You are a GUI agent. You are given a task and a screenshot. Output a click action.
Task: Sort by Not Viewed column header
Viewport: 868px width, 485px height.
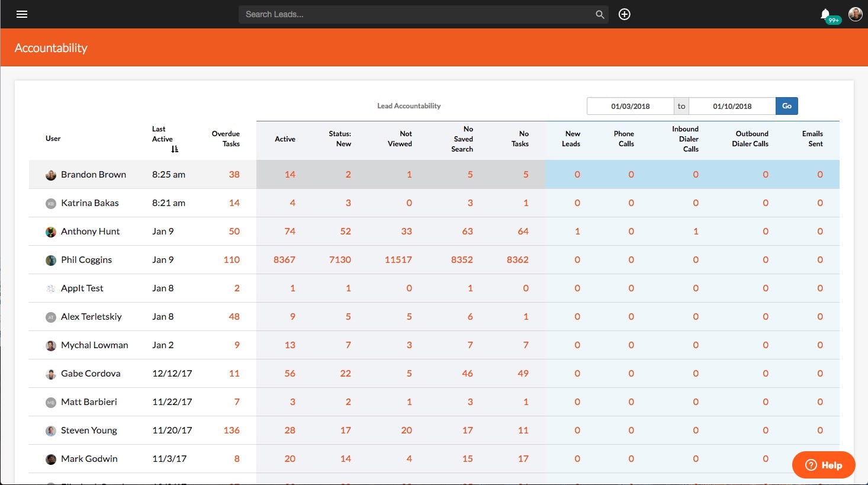click(x=400, y=139)
